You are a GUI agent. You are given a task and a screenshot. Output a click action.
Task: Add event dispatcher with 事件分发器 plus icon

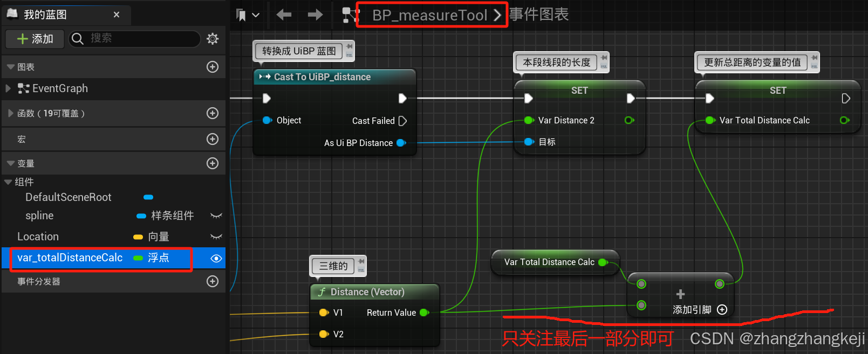(213, 281)
